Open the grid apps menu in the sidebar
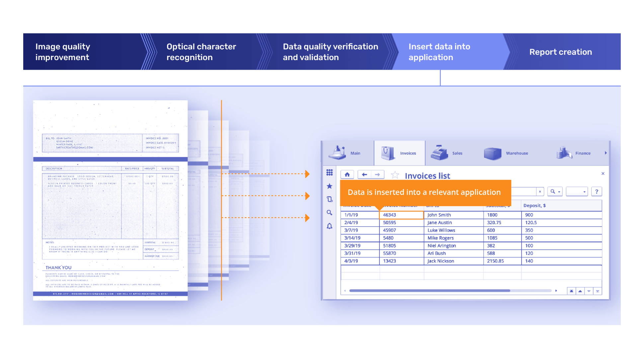 coord(329,172)
